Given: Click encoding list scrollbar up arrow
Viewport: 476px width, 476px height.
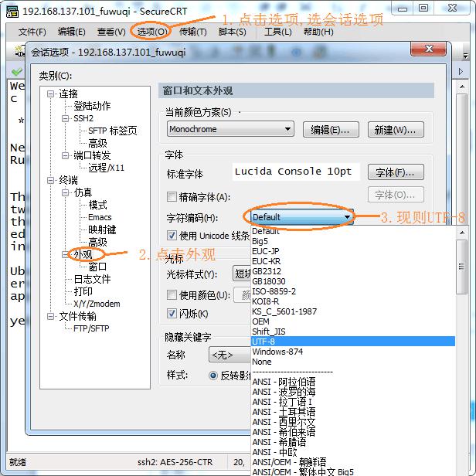Looking at the screenshot, I should pos(462,233).
